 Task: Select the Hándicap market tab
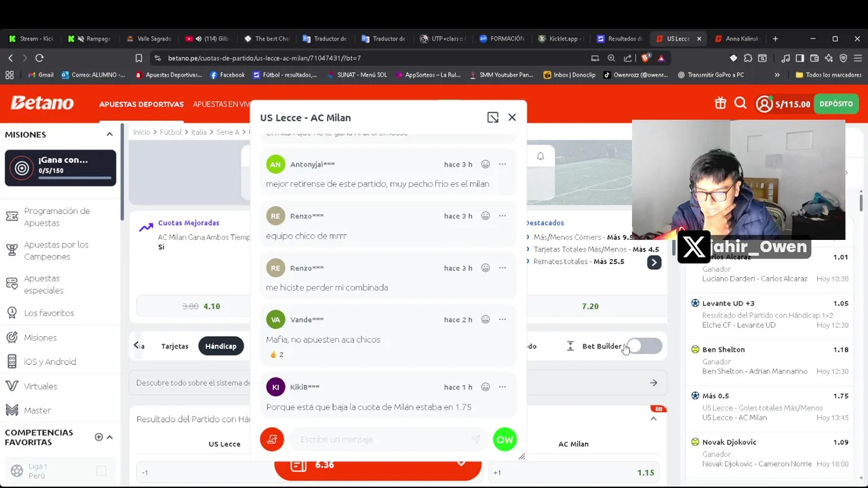click(x=221, y=346)
